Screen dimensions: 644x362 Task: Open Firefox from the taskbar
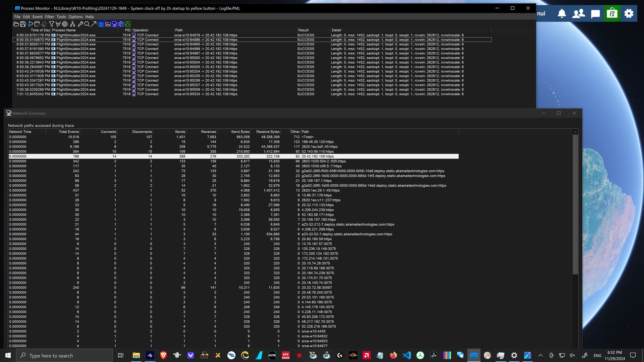(393, 355)
